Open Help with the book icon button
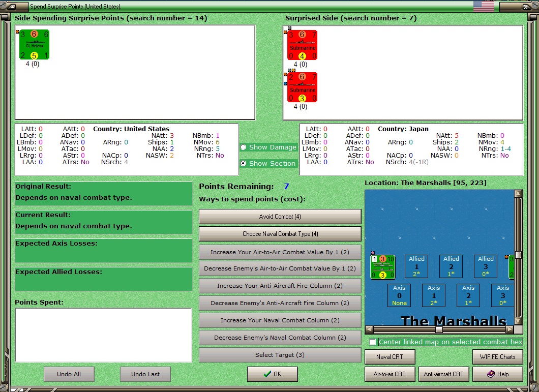This screenshot has width=539, height=392. 498,374
